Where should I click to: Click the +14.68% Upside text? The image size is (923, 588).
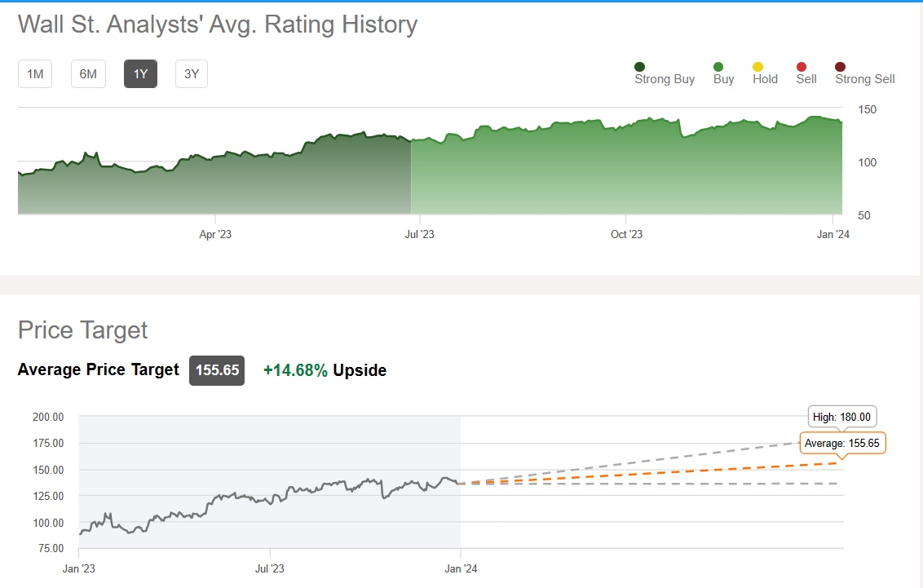(x=325, y=370)
